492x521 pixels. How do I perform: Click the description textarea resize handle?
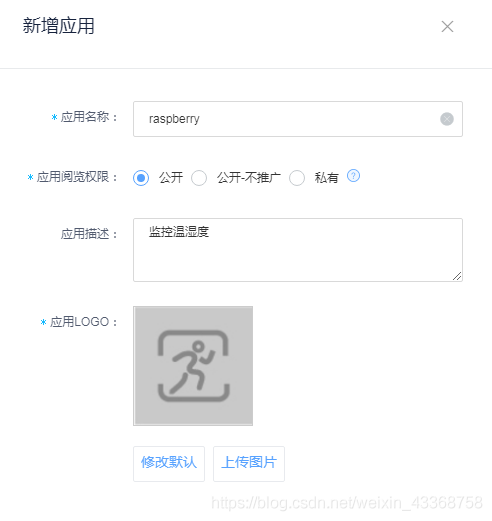pyautogui.click(x=457, y=276)
